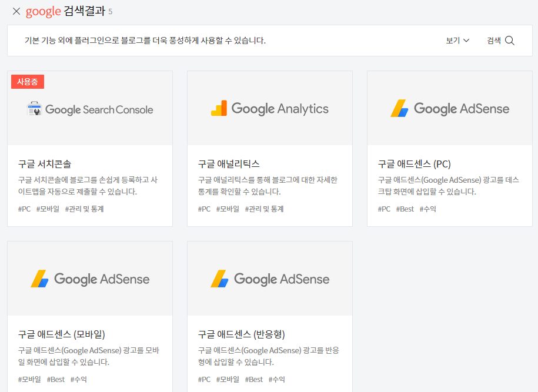Click #수익 tag on 구글 애드센스 (PC) card

(x=427, y=209)
